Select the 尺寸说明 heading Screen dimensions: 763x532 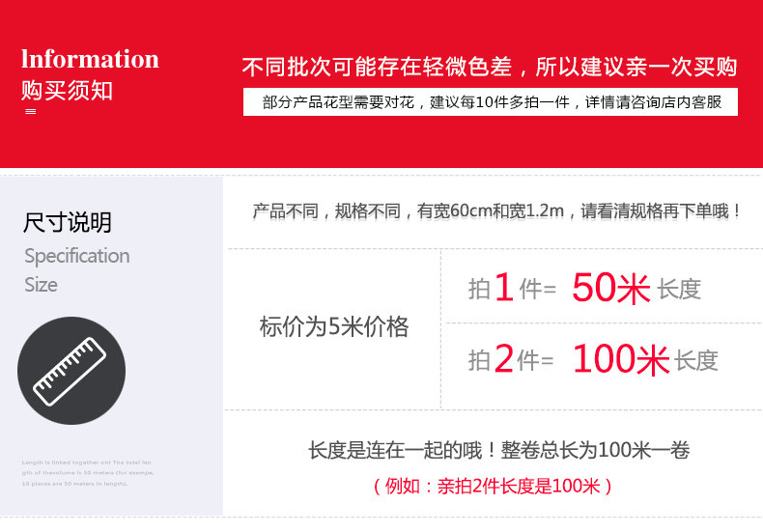[68, 223]
